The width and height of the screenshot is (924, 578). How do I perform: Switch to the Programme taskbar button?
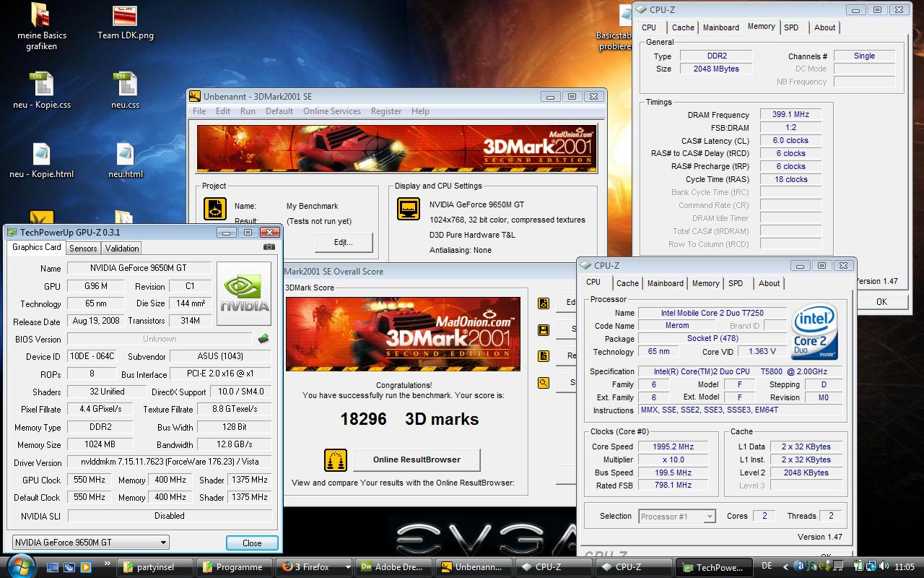tap(234, 567)
